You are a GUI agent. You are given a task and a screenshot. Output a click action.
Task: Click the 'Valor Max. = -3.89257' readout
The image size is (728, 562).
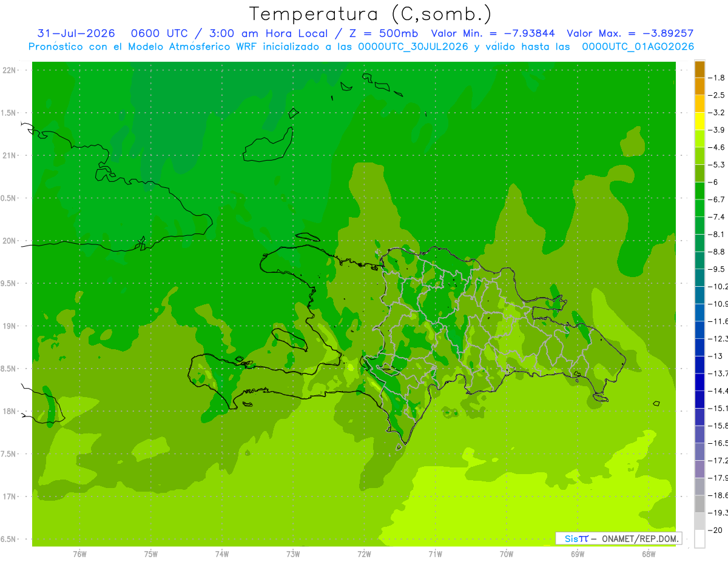(630, 33)
